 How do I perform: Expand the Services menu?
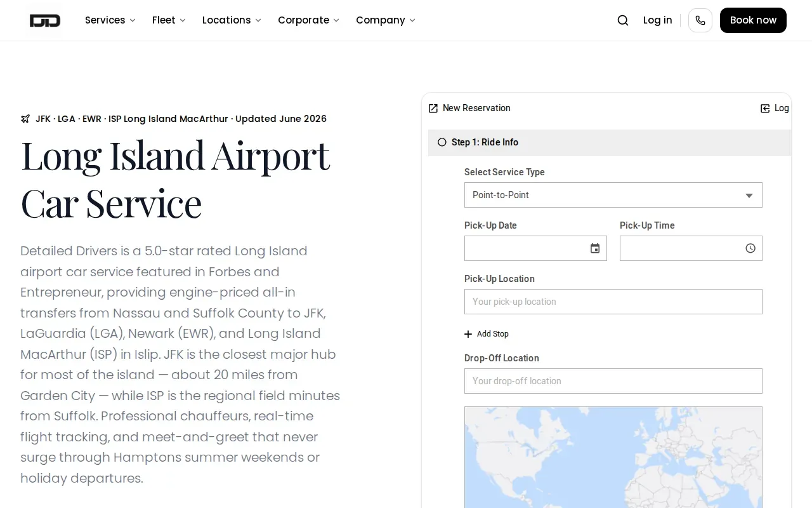point(110,20)
